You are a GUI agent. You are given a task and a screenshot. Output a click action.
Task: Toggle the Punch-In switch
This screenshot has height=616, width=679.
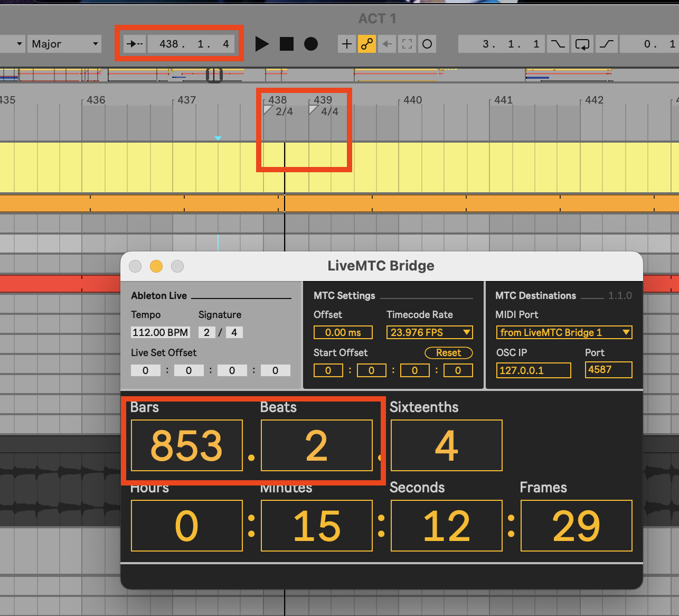(x=557, y=44)
